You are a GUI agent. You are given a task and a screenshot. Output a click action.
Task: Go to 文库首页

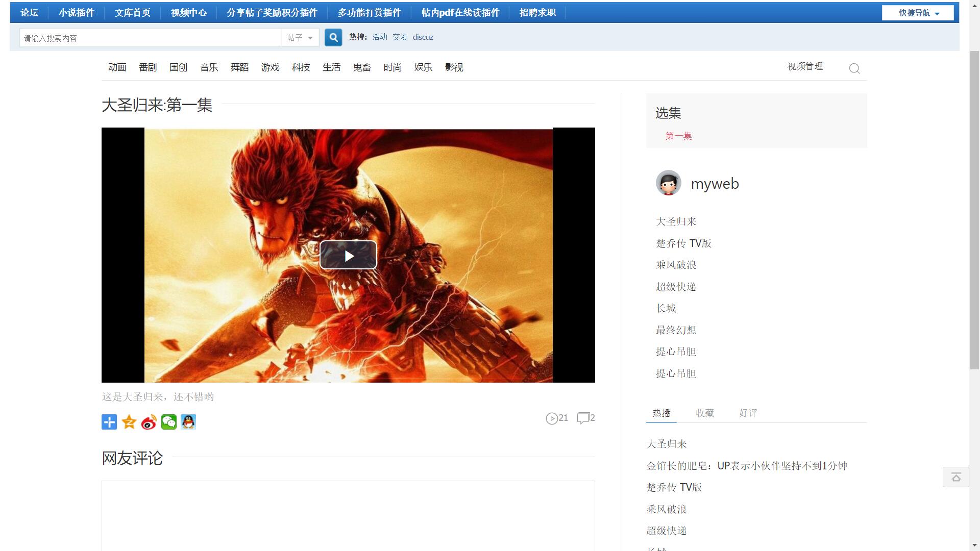tap(133, 13)
